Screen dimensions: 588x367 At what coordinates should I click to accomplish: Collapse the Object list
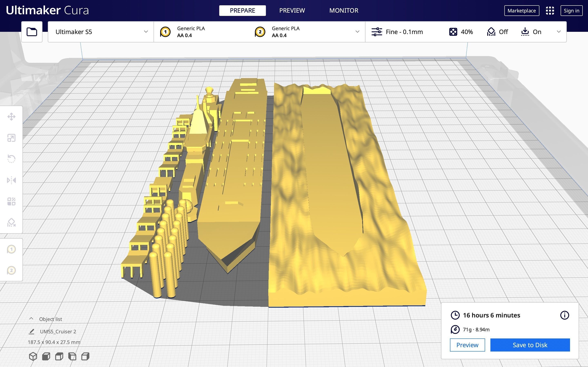[x=31, y=319]
